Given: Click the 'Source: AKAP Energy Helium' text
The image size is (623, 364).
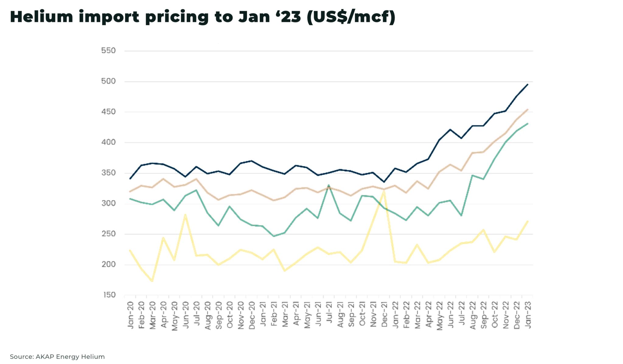Looking at the screenshot, I should [x=57, y=357].
